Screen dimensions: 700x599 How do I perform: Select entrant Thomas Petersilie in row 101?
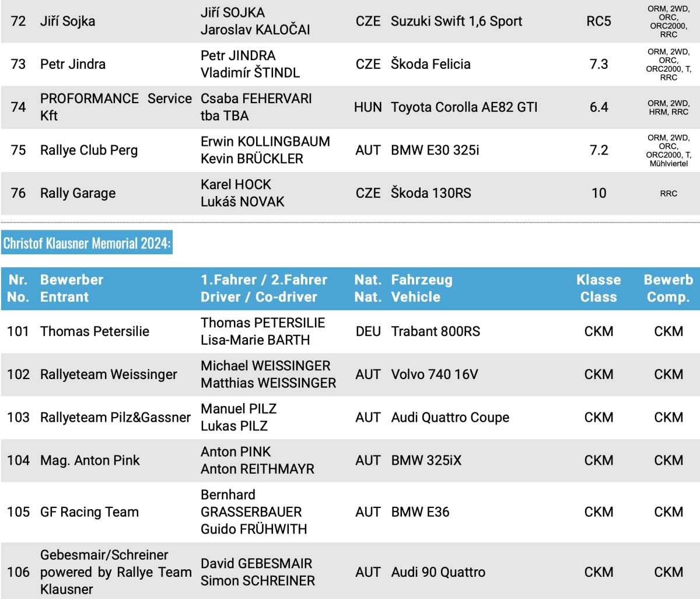coord(94,331)
